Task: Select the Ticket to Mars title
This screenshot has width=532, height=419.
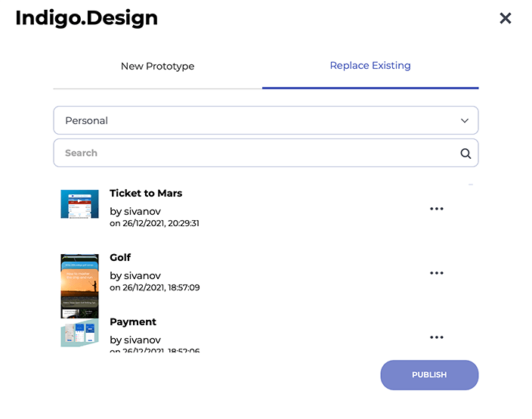Action: click(146, 193)
